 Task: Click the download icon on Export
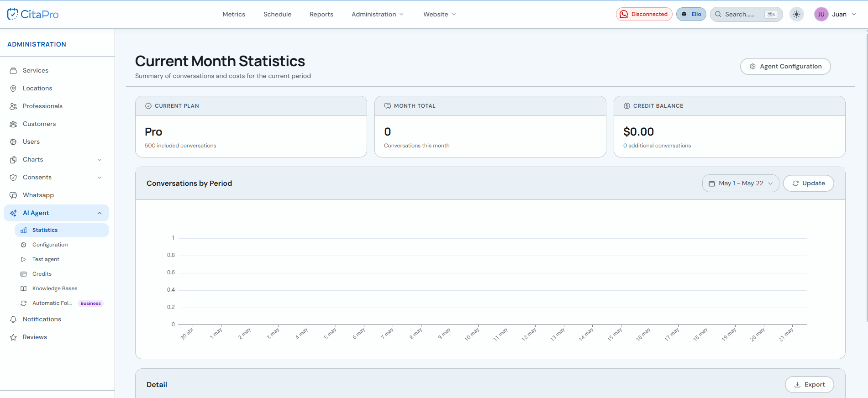797,385
